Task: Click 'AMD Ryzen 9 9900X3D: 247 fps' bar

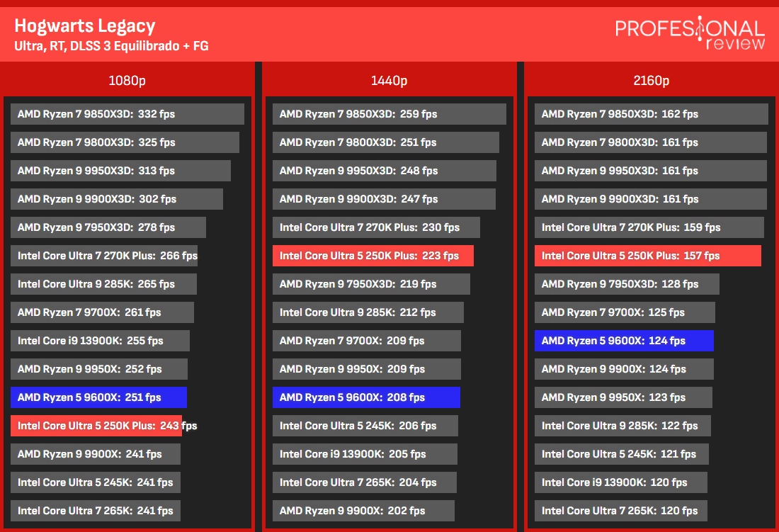Action: tap(384, 199)
